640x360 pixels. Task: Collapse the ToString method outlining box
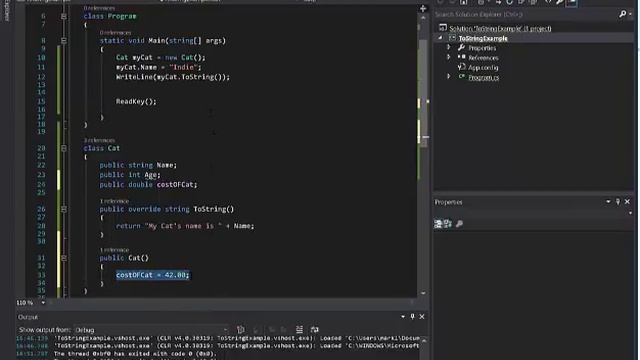pyautogui.click(x=64, y=209)
